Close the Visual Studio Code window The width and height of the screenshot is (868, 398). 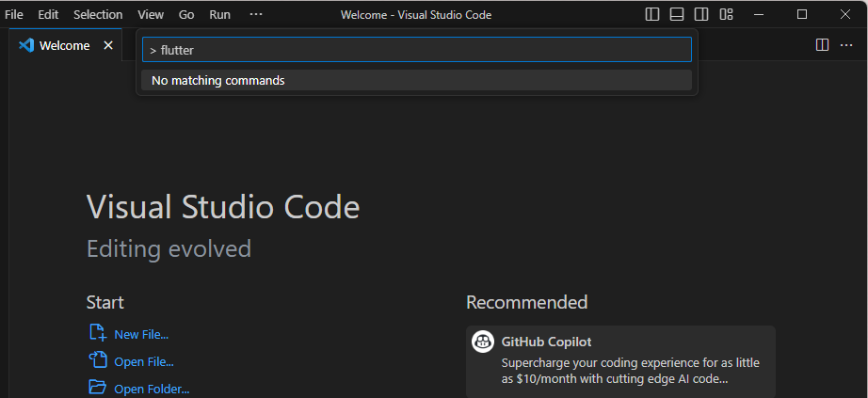click(844, 15)
